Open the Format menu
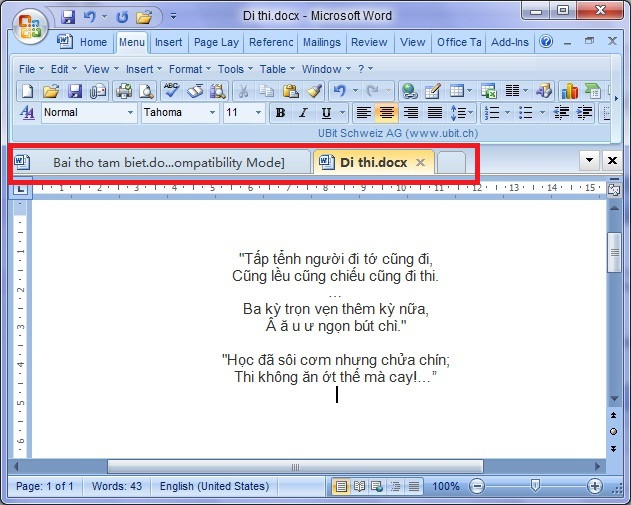Screen dimensions: 631x505 [185, 69]
